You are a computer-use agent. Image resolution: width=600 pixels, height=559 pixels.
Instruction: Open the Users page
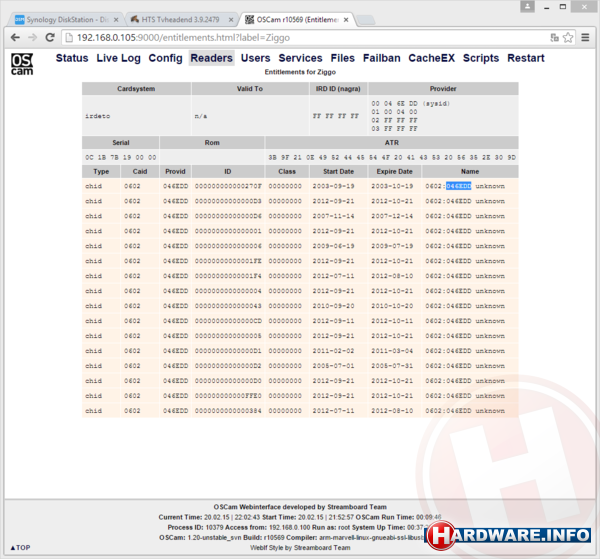click(255, 58)
